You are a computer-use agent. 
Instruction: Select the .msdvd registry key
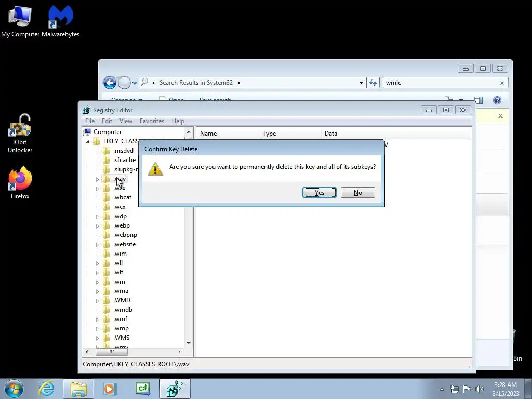click(124, 151)
